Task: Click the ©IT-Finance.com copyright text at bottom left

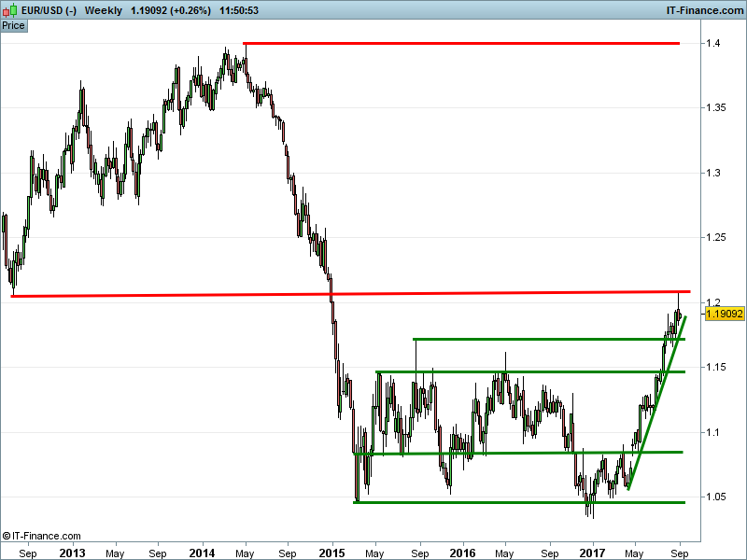Action: [x=41, y=536]
